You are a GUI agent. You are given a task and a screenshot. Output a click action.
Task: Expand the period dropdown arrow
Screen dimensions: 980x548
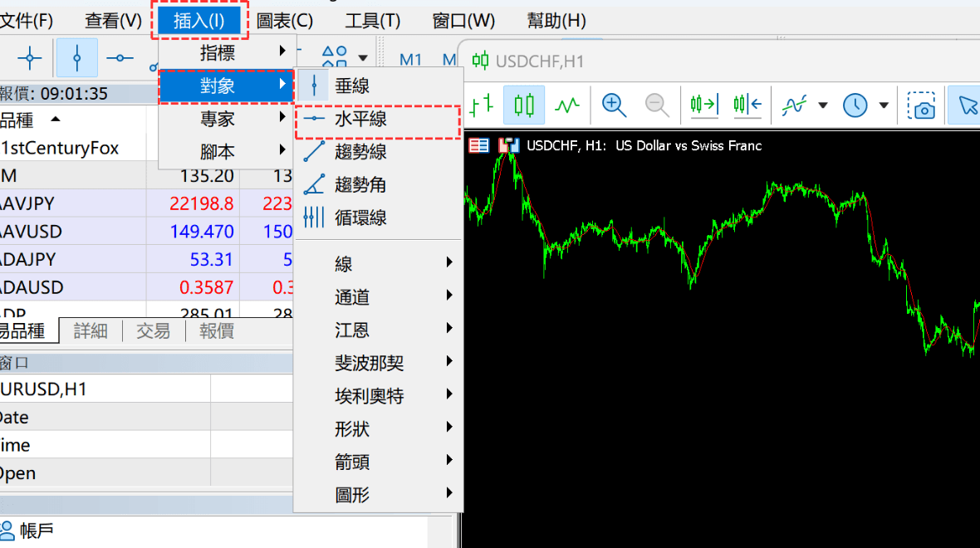(884, 105)
